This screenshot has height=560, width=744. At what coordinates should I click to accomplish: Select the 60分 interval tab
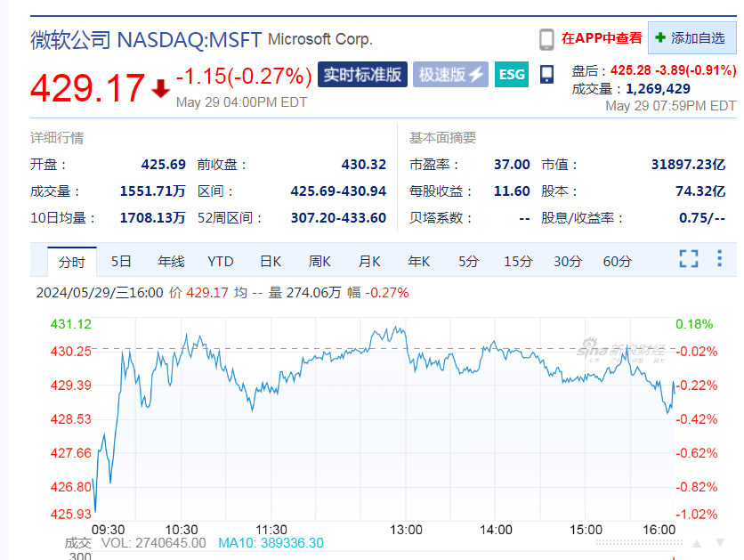pos(618,262)
